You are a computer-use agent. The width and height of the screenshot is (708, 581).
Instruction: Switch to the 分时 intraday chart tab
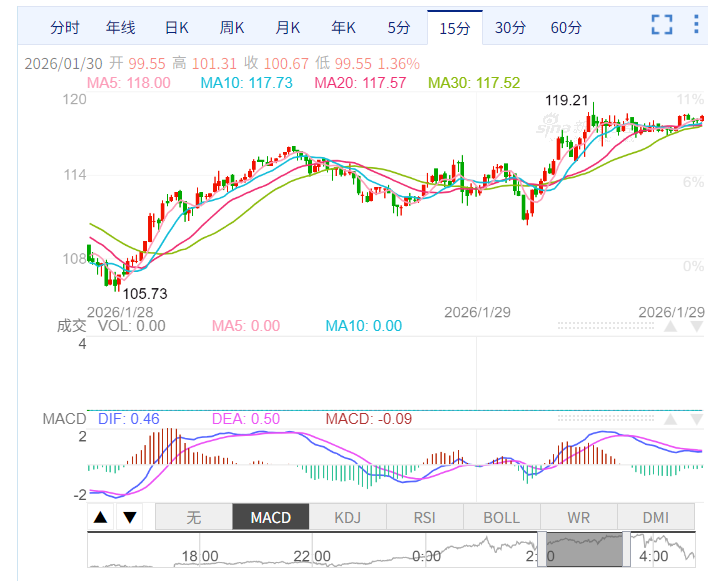[x=65, y=27]
